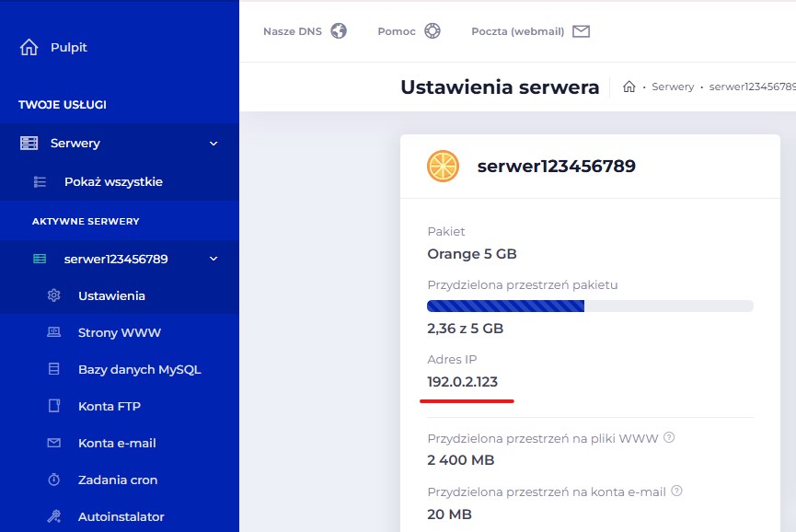Open Strony WWW in the sidebar

tap(120, 332)
